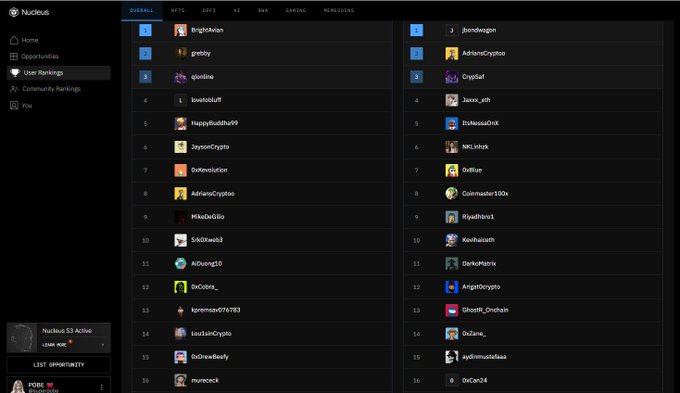
Task: Click the Jaxxx_eth avatar
Action: point(451,100)
